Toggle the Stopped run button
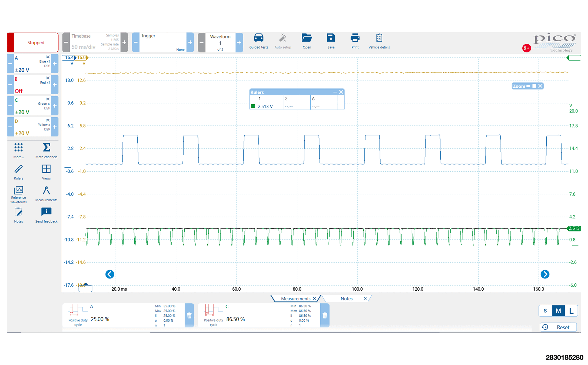588x365 pixels. coord(35,42)
